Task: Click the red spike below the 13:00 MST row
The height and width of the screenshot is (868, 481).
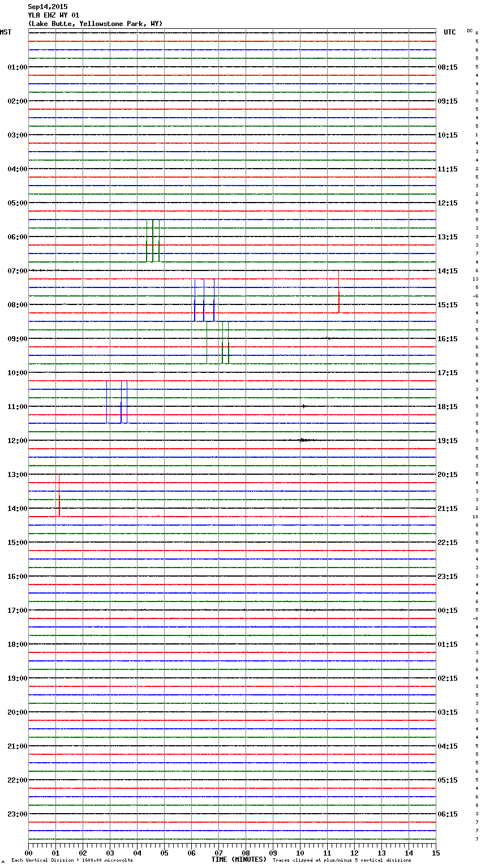Action: tap(59, 496)
